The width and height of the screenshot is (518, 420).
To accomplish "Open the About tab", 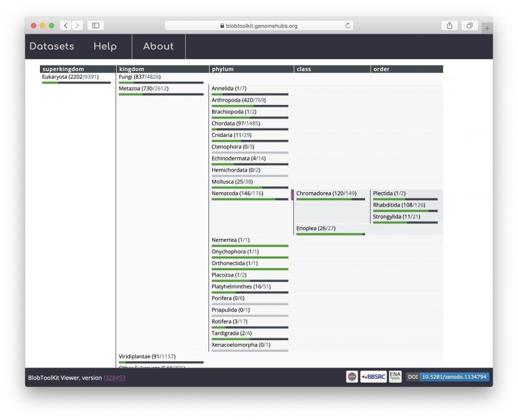I will point(159,46).
